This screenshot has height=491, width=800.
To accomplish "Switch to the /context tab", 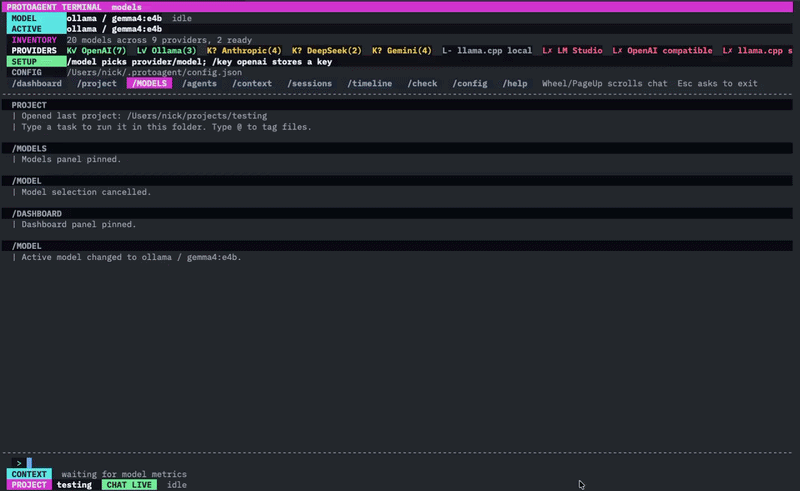I will 252,83.
